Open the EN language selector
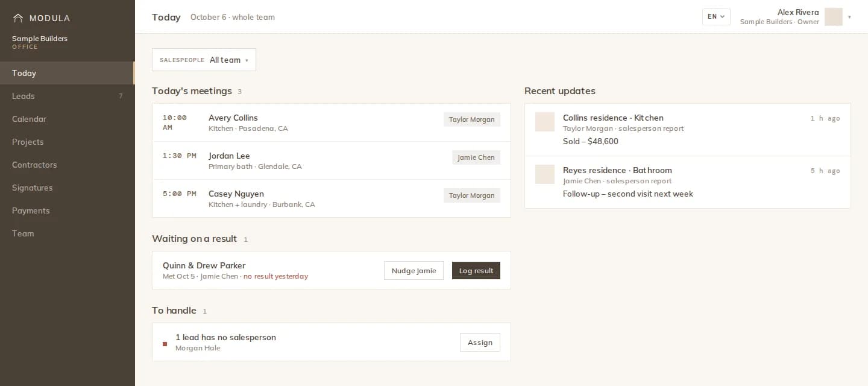 (x=716, y=17)
